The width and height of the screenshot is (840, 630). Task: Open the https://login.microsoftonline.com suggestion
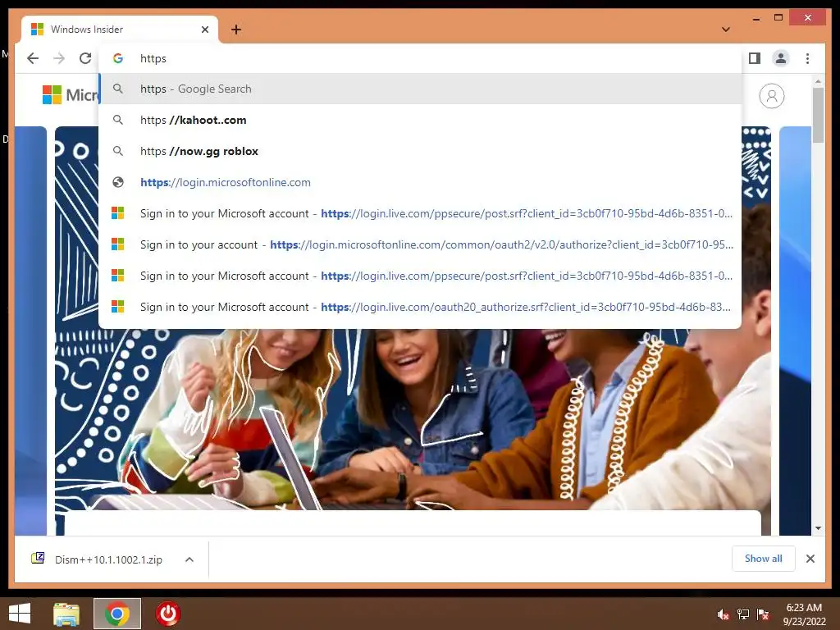(x=420, y=182)
